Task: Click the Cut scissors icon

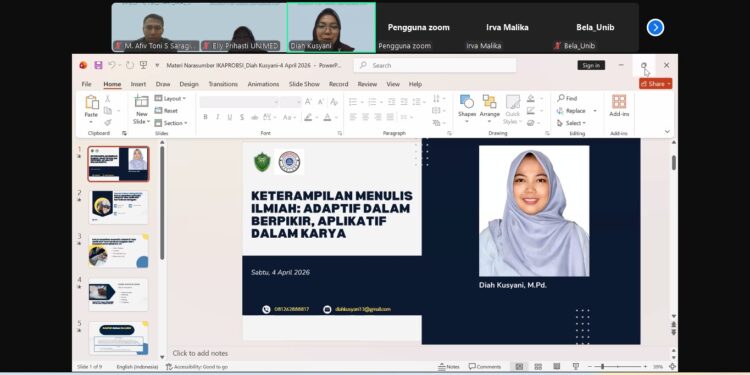Action: point(108,99)
